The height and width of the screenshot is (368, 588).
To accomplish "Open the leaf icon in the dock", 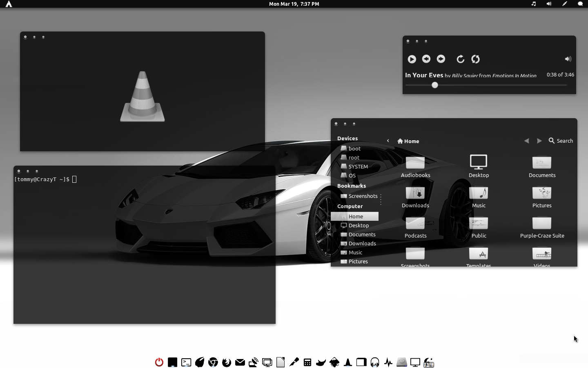I will [200, 362].
